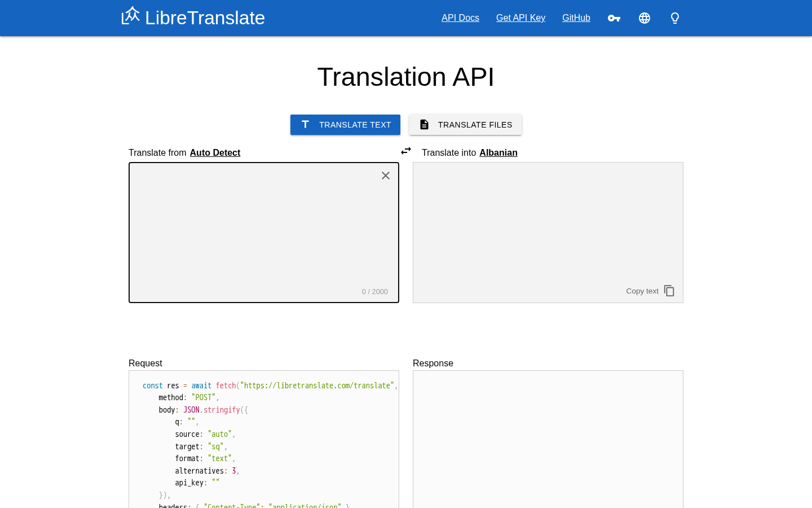Select the Translate Text tab

[x=345, y=125]
